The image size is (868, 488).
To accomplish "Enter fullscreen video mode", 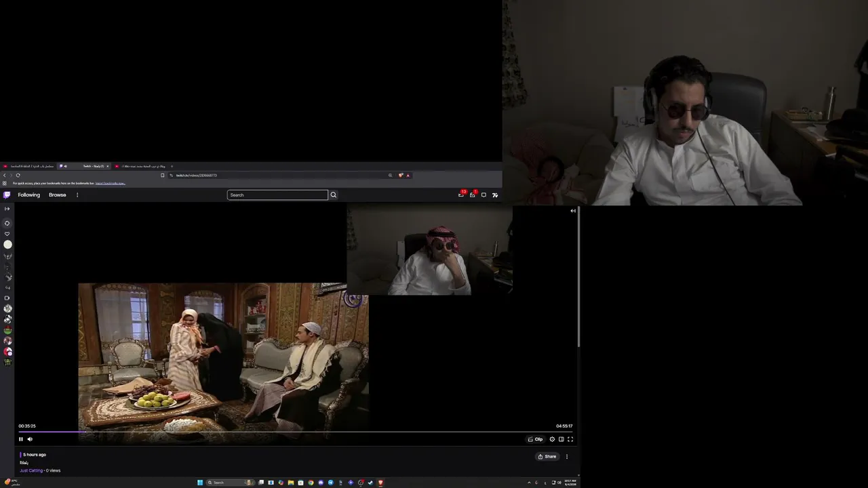I will click(x=570, y=439).
